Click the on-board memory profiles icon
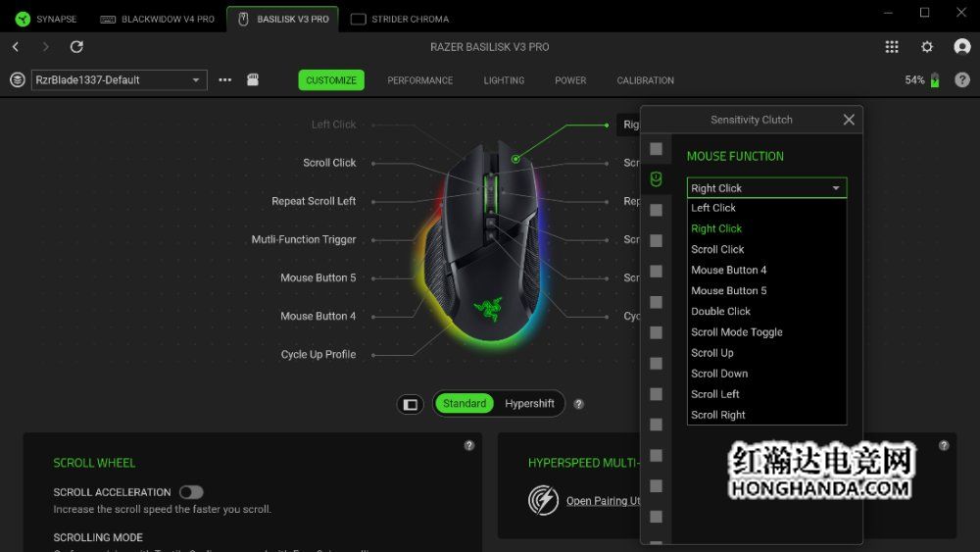The height and width of the screenshot is (552, 980). click(253, 79)
